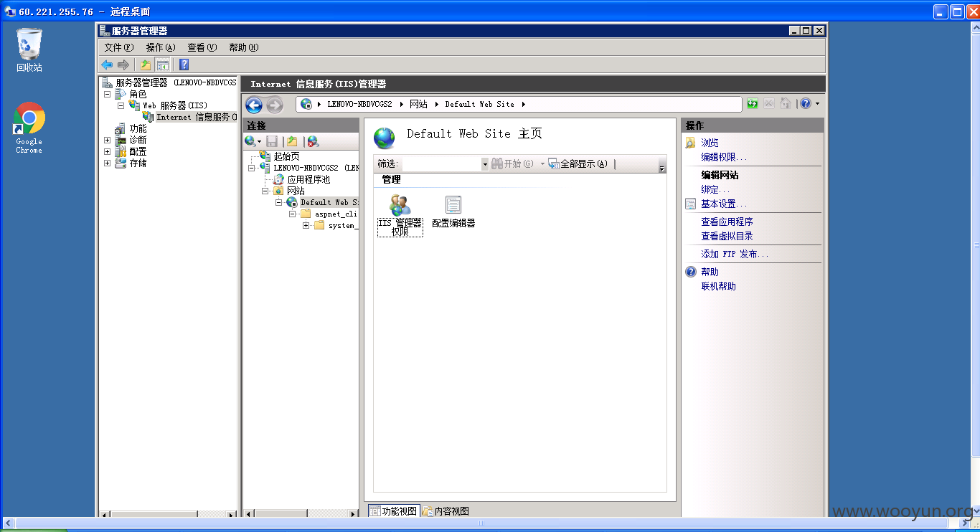Click the Server Manager forward arrow
This screenshot has width=980, height=532.
pos(123,65)
